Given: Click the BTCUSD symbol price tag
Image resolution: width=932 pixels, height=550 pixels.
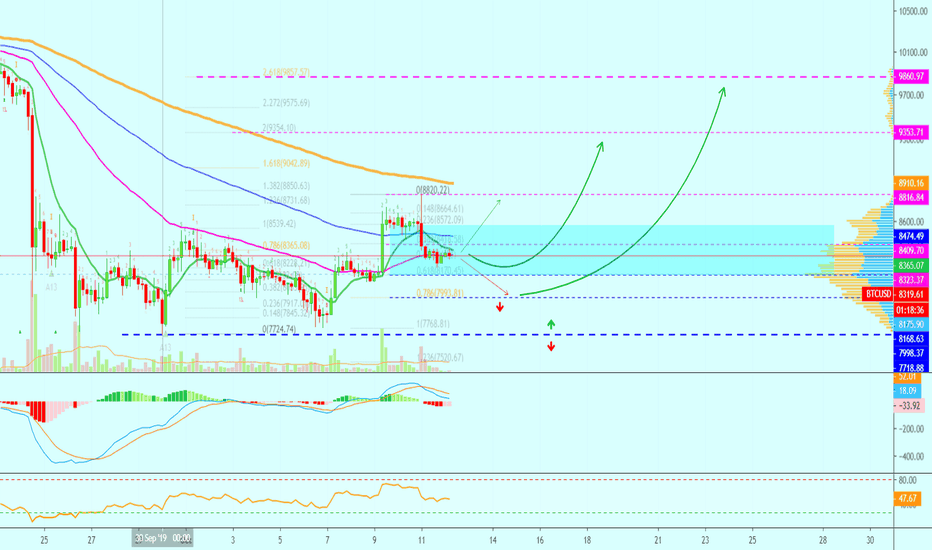Looking at the screenshot, I should [x=878, y=294].
